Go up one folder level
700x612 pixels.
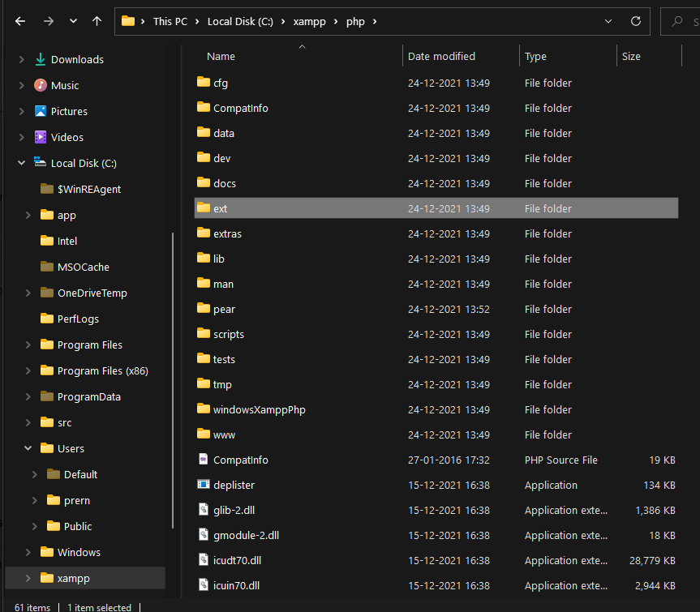tap(97, 21)
